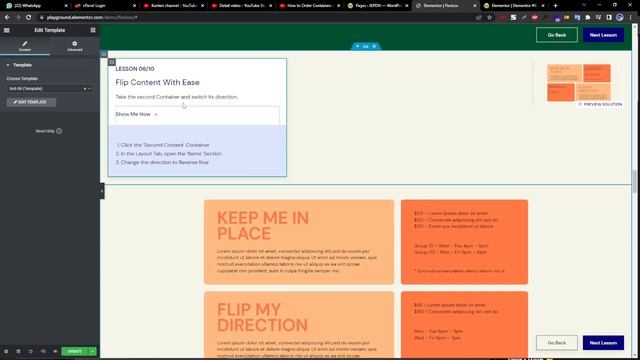Open the Need Help link
Screen dimensions: 640x360
tap(49, 131)
